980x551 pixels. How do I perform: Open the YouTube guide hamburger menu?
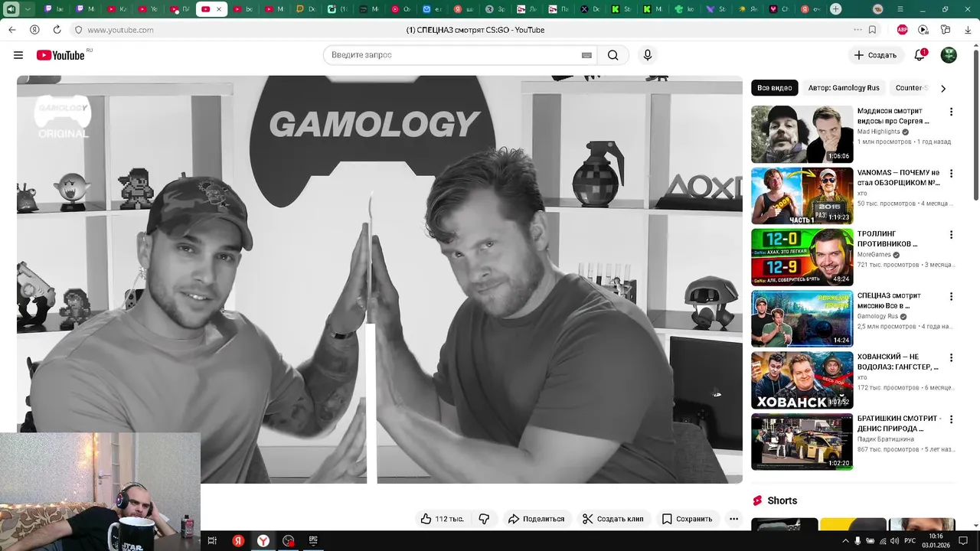(18, 55)
